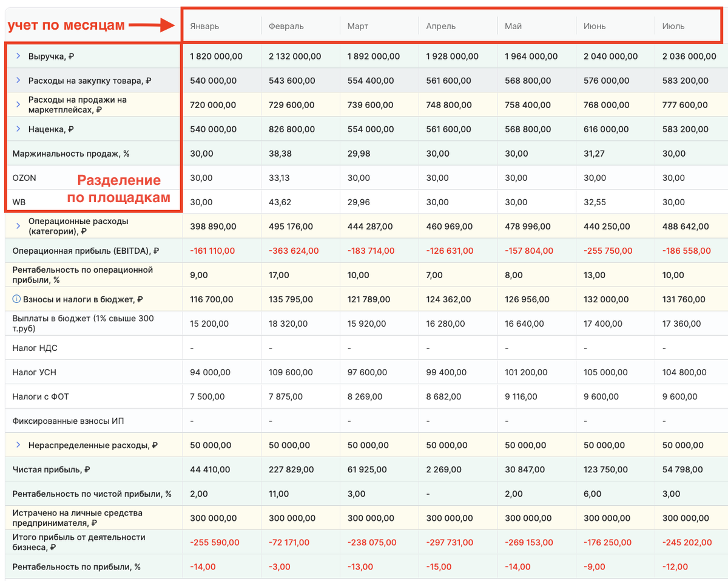
Task: Select the Июль column header
Action: [x=673, y=26]
